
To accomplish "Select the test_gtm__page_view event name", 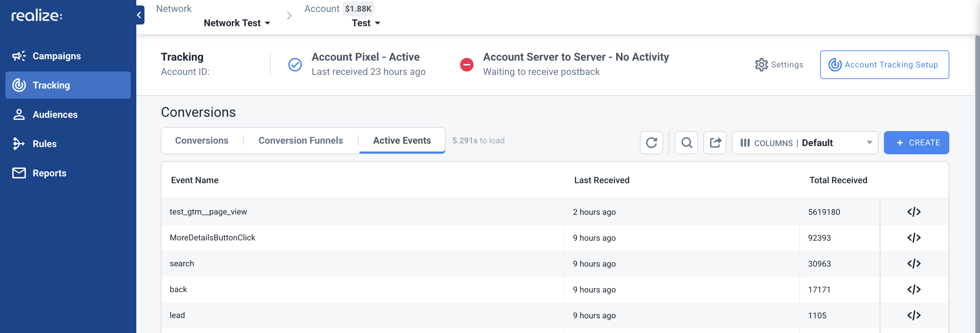I will [209, 212].
